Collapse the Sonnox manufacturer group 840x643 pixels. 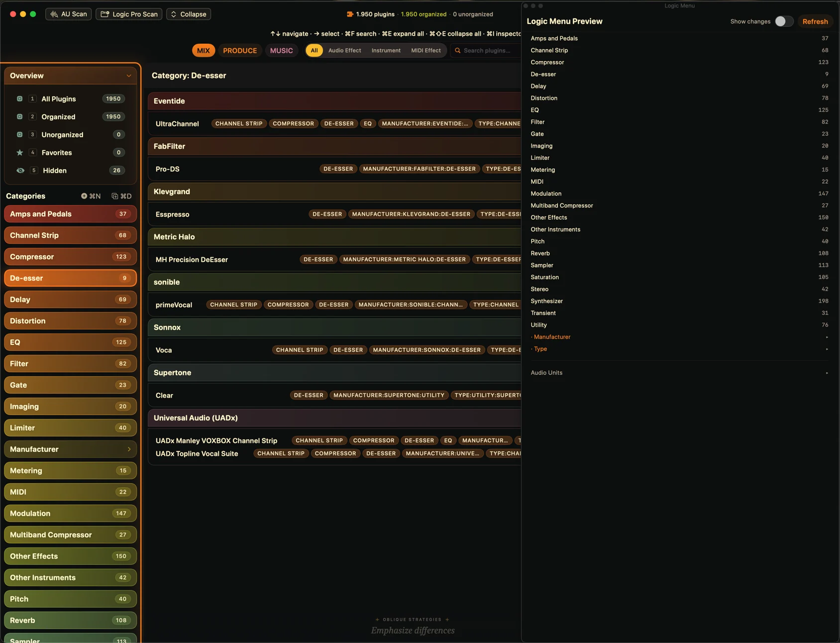tap(334, 327)
